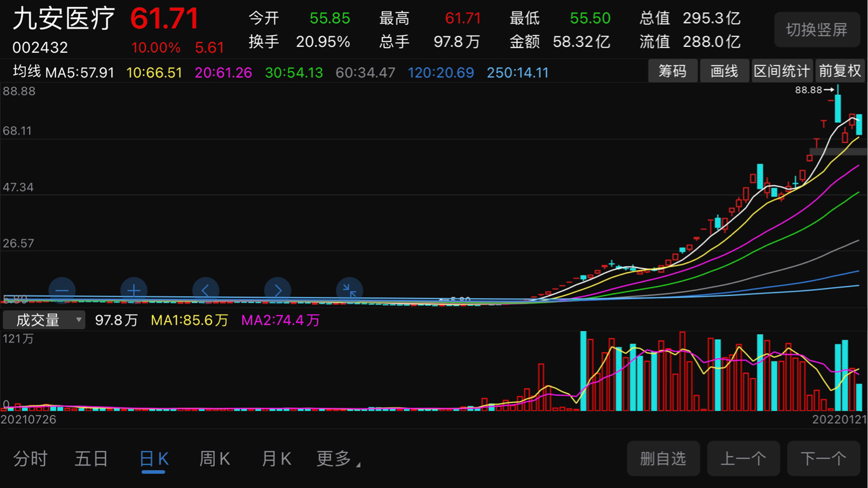This screenshot has height=488, width=868.
Task: Tap the MA1:85.6万 volume average
Action: point(189,320)
